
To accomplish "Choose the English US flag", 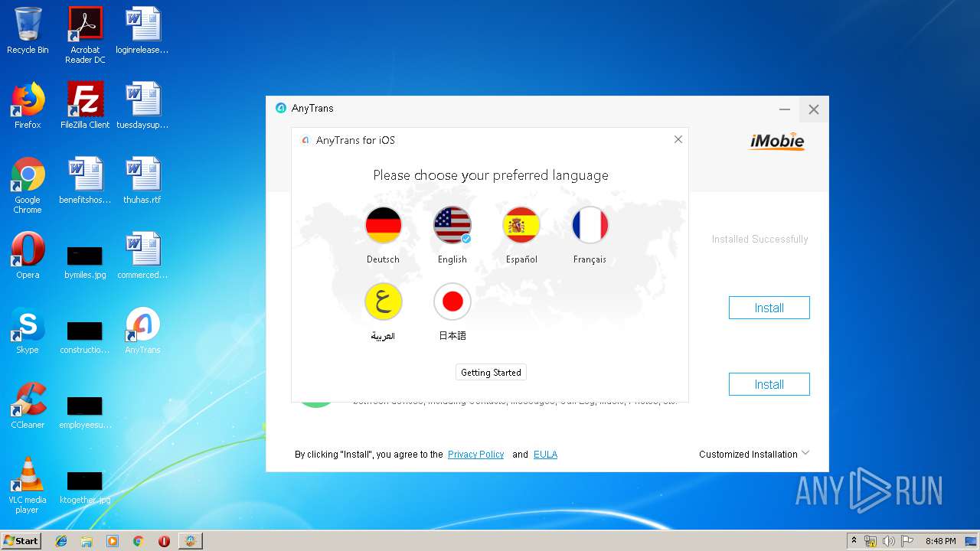I will (452, 225).
